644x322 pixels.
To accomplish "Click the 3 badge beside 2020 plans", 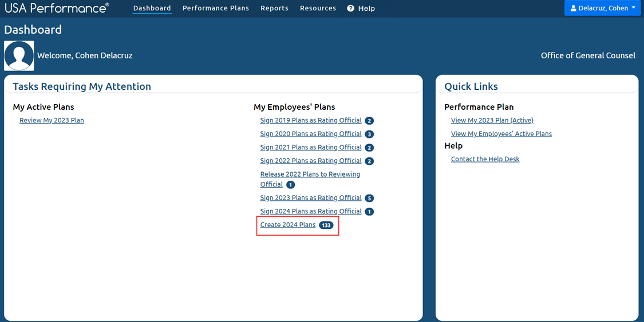I will tap(369, 134).
